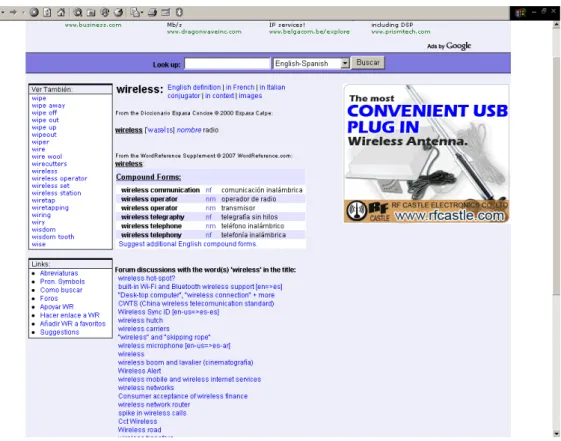The width and height of the screenshot is (561, 441).
Task: Click 'wipe away' in Ver También
Action: (48, 106)
